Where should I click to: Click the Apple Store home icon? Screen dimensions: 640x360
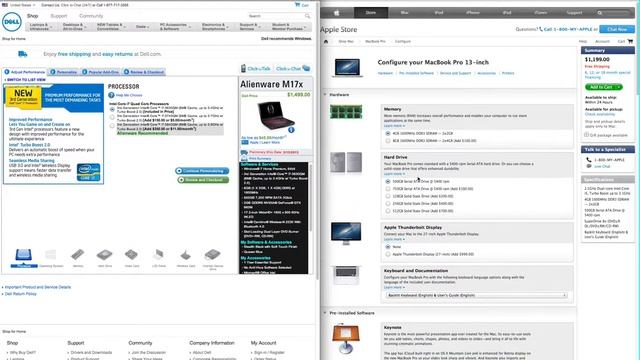tap(326, 41)
